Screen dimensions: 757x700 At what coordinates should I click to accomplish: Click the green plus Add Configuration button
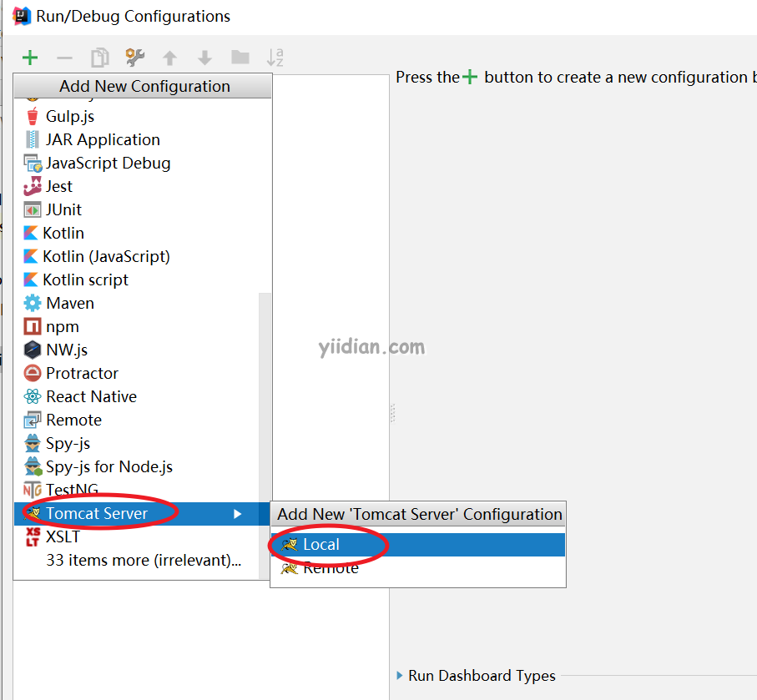[30, 58]
